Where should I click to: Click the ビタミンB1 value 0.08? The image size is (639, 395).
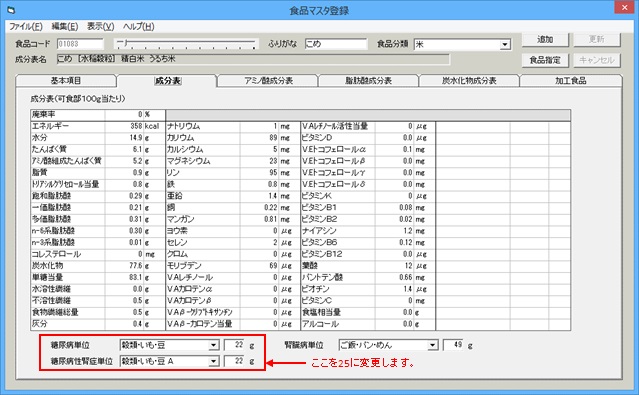[x=394, y=207]
